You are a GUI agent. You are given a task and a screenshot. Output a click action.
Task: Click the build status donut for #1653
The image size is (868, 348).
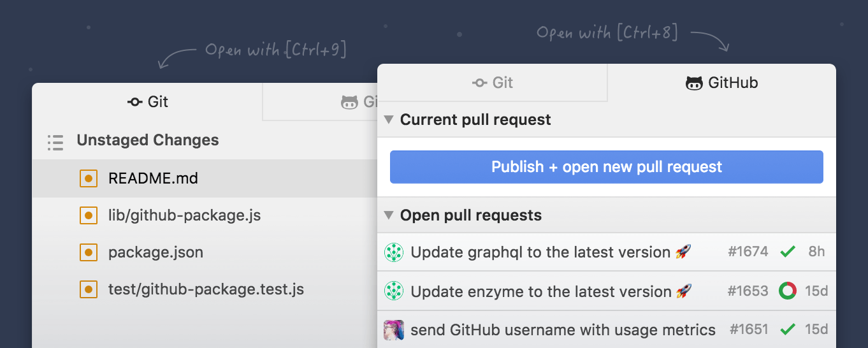coord(788,291)
